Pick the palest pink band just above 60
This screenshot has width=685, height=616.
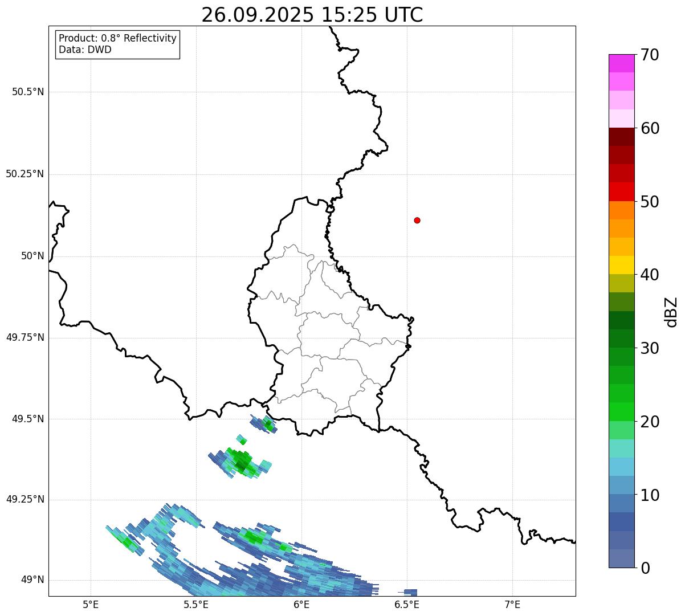click(x=621, y=119)
